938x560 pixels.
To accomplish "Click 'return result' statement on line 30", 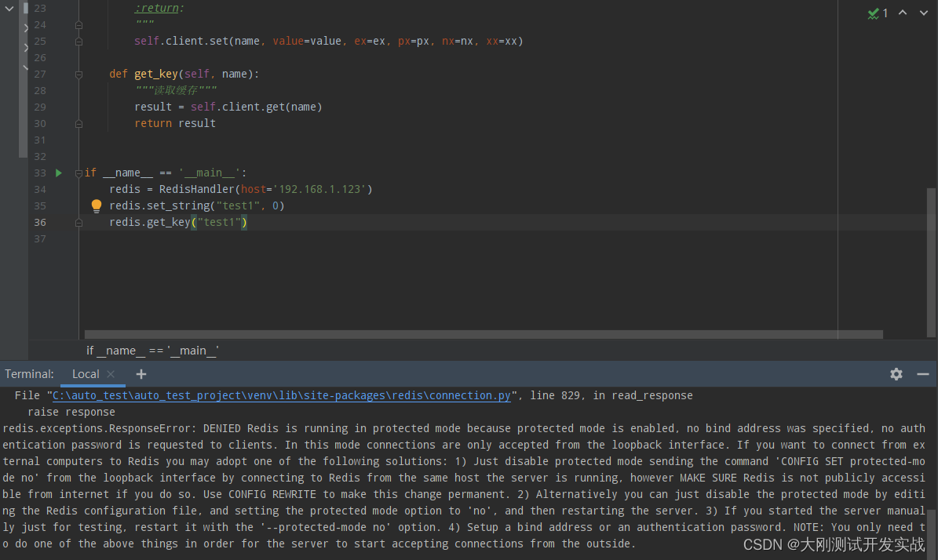I will pyautogui.click(x=175, y=123).
